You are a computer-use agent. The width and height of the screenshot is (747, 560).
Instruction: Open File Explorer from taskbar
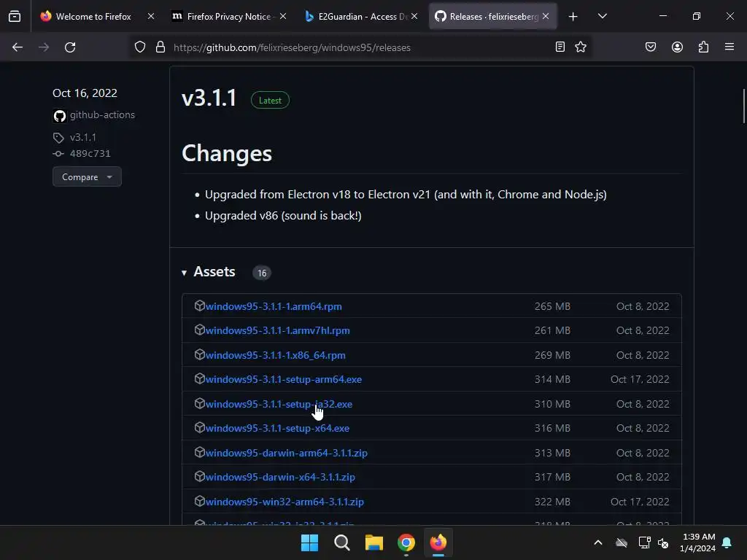pyautogui.click(x=374, y=542)
